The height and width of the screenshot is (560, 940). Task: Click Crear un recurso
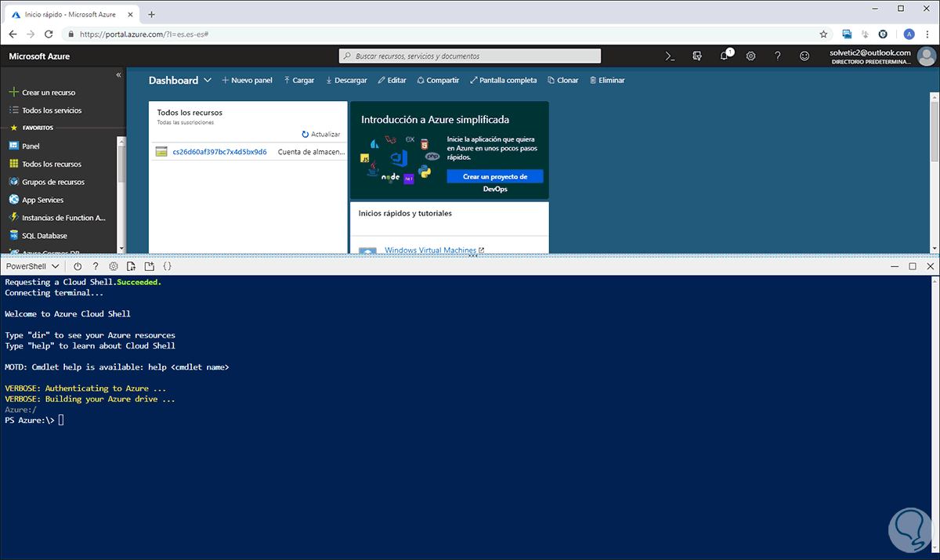tap(42, 92)
